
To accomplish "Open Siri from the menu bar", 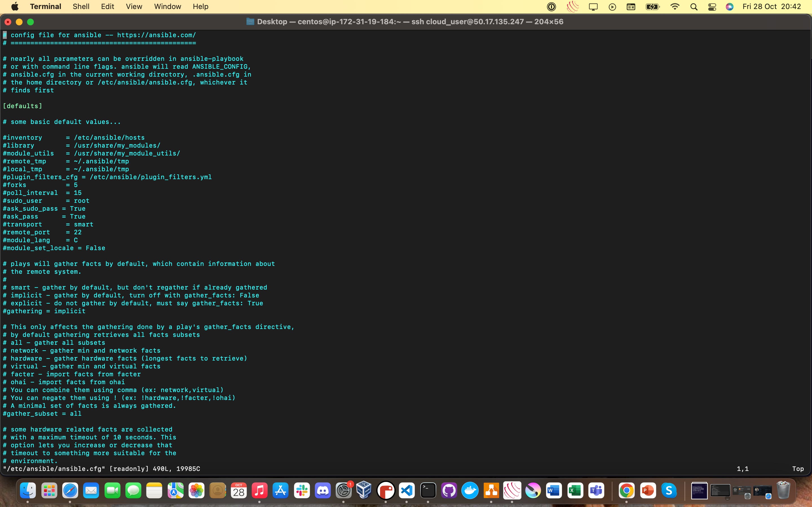I will 729,7.
